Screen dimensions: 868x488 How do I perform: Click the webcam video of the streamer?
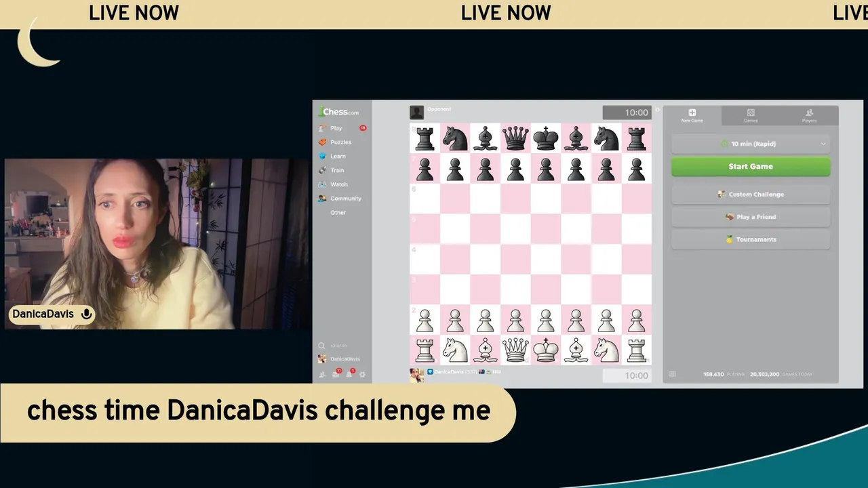(x=157, y=244)
